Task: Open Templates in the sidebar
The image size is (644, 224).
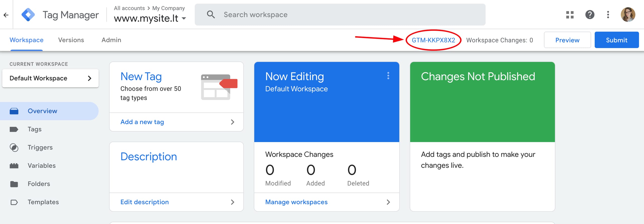Action: (x=43, y=202)
